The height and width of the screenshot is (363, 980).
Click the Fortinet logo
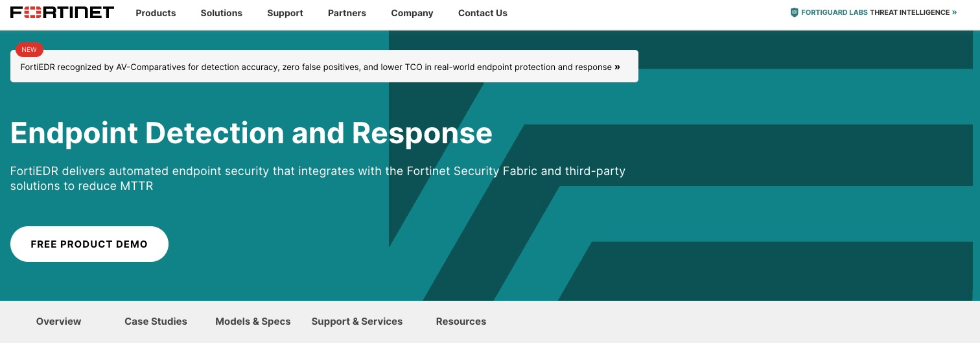coord(62,12)
